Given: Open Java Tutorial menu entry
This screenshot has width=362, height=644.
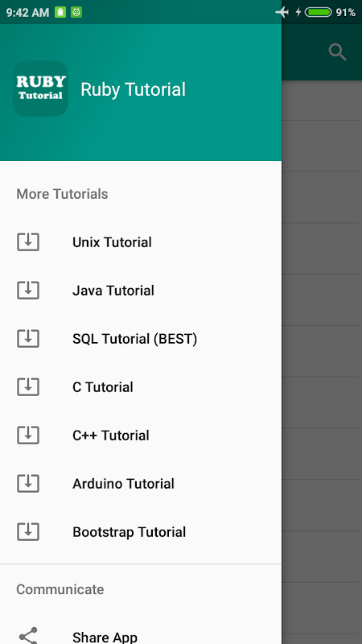Looking at the screenshot, I should [141, 291].
